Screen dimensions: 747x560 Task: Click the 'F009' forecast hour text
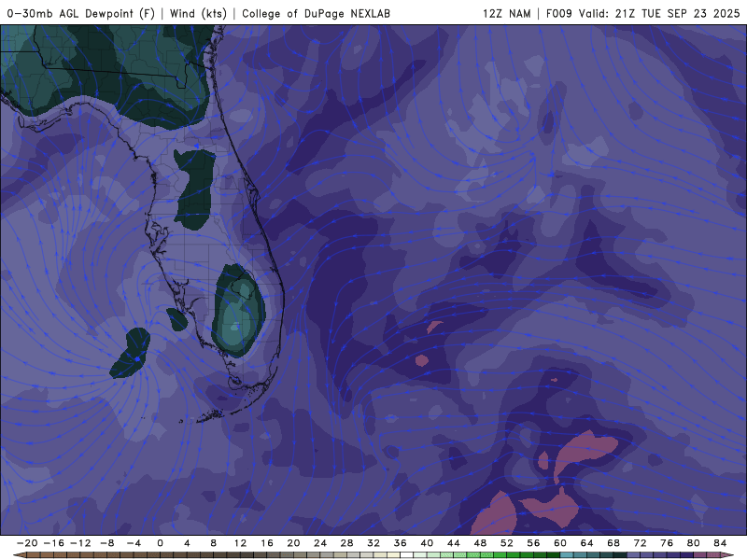(x=558, y=13)
